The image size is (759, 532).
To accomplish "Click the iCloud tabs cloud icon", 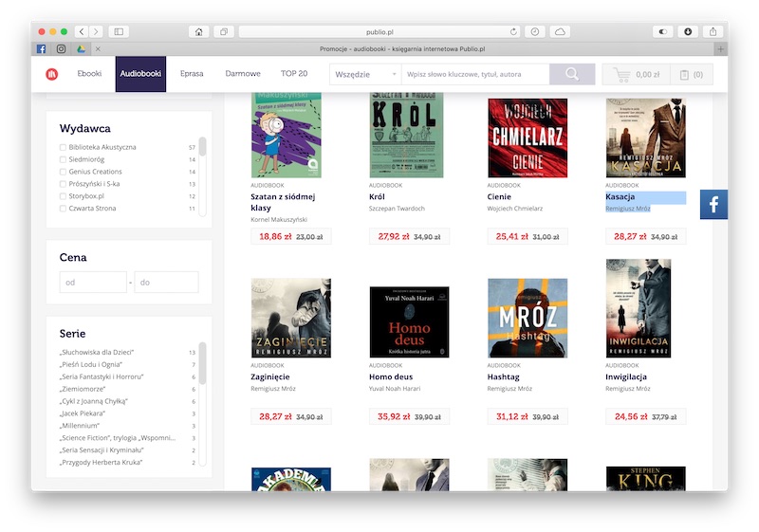I will (560, 32).
